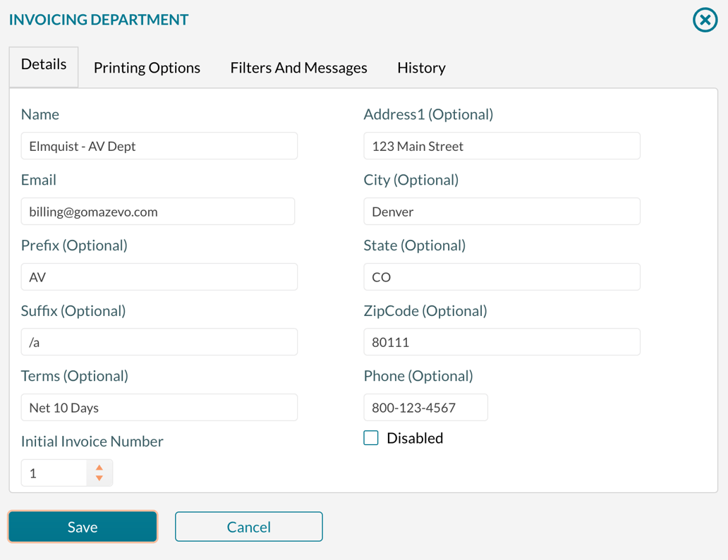Select the Terms field showing Net 10 Days
The height and width of the screenshot is (560, 728).
click(x=159, y=407)
